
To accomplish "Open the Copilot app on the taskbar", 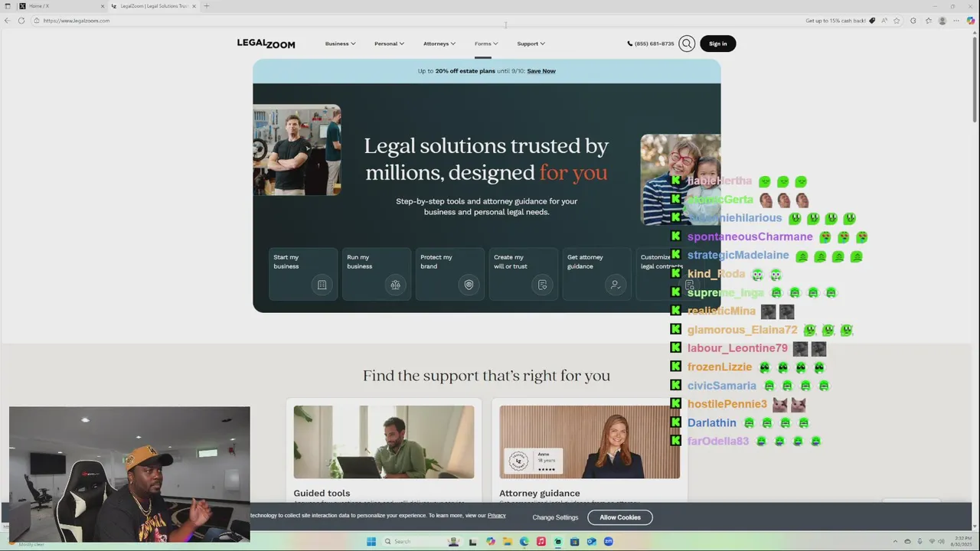I will 490,542.
